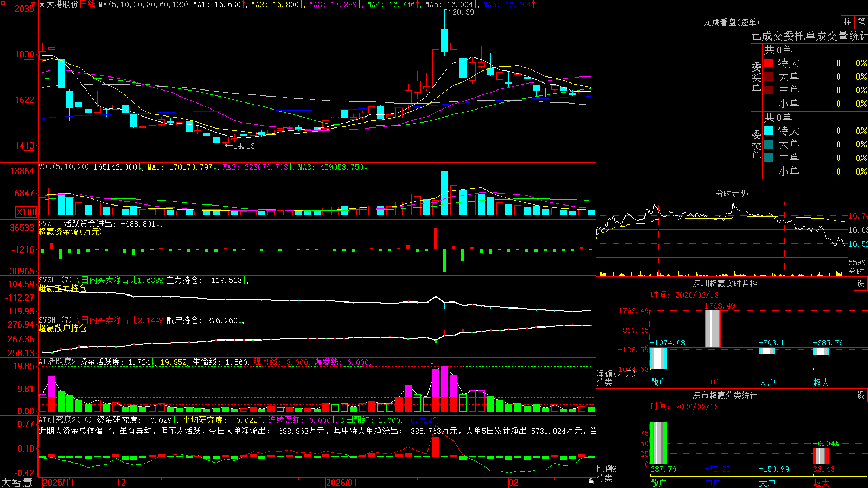Click the star icon beside 大港股份

pos(42,4)
